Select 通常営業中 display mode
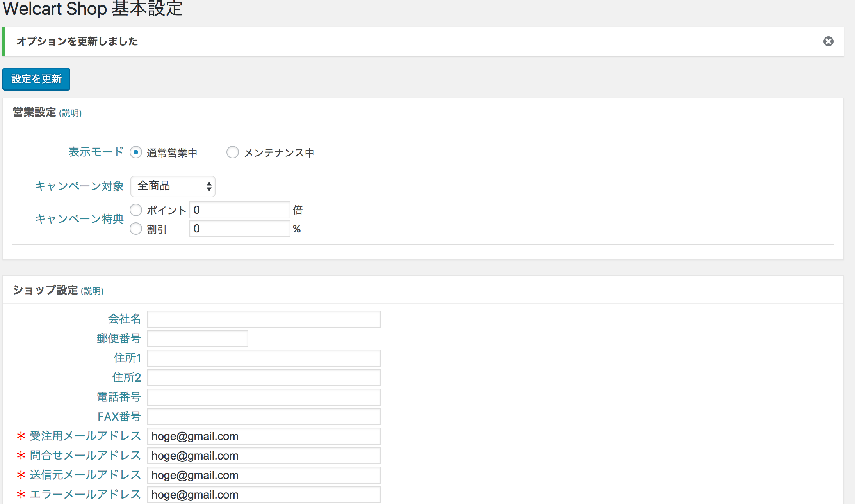This screenshot has height=504, width=855. pyautogui.click(x=136, y=152)
